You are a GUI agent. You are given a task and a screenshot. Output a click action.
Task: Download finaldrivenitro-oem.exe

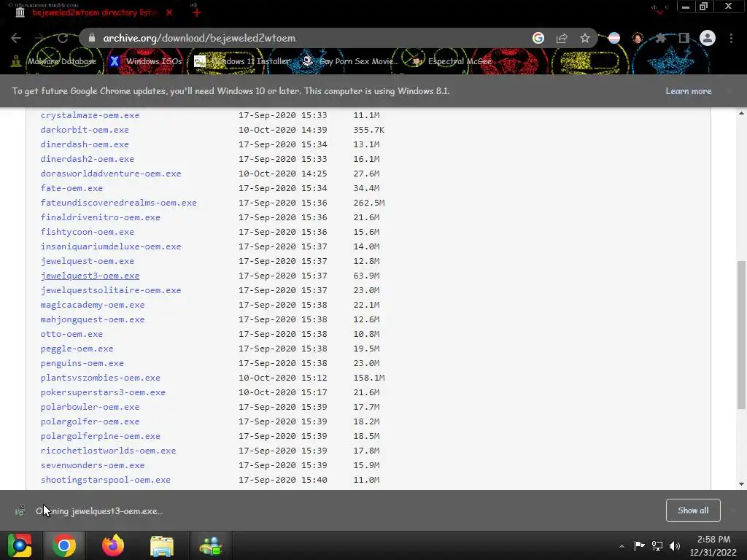[x=101, y=217]
